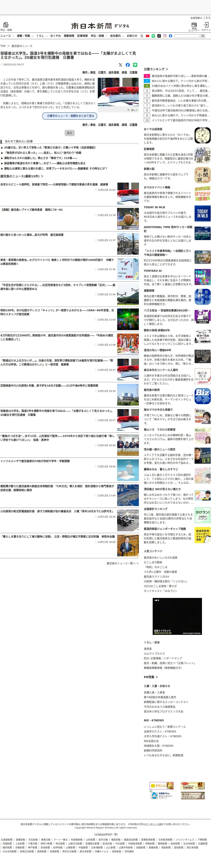Open the データベース部 link in footer
This screenshot has width=211, height=868.
(154, 824)
